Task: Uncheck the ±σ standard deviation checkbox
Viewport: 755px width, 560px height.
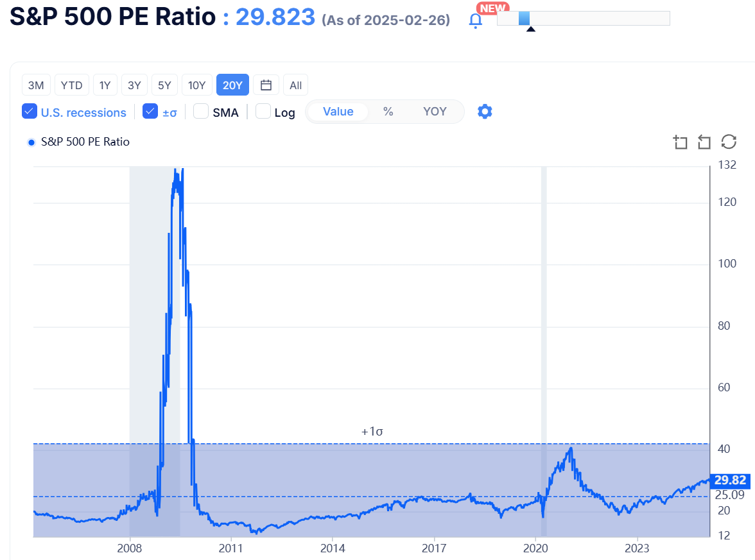Action: tap(150, 111)
